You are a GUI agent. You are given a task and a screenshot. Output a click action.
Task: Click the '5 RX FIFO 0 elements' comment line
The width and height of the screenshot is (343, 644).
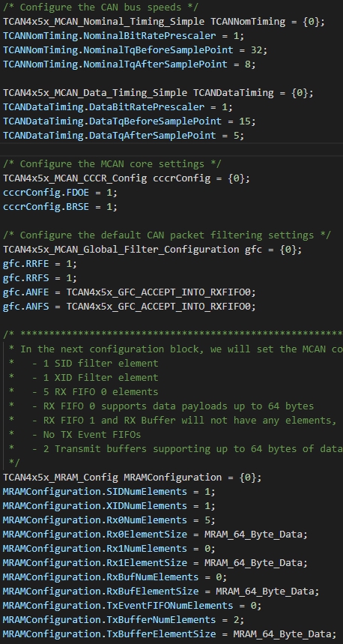pos(83,392)
